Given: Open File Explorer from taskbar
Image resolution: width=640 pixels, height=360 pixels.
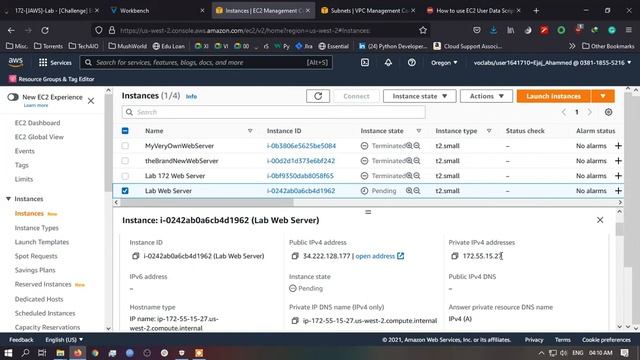Looking at the screenshot, I should click(x=60, y=353).
